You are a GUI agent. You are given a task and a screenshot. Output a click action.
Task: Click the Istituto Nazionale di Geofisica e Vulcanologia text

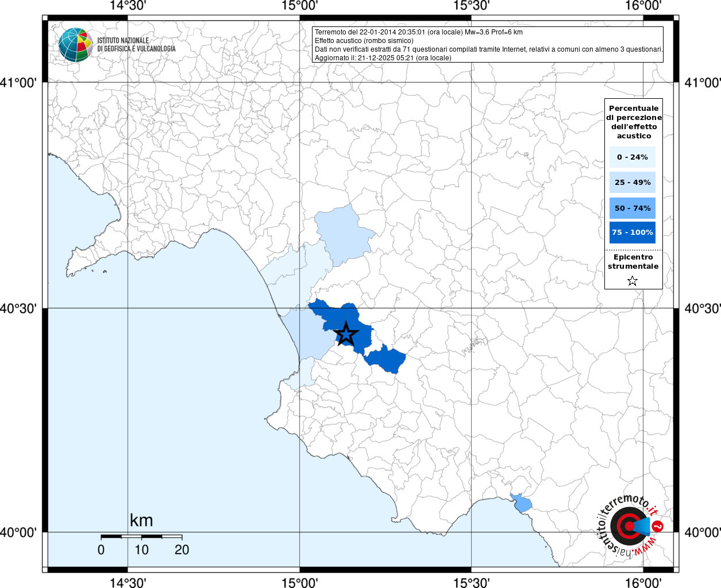tap(136, 45)
